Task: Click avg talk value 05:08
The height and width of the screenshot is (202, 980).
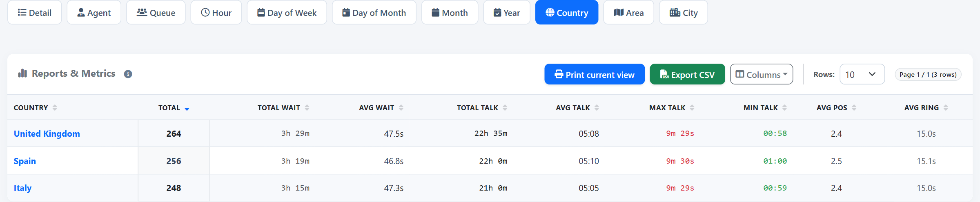Action: (x=589, y=134)
